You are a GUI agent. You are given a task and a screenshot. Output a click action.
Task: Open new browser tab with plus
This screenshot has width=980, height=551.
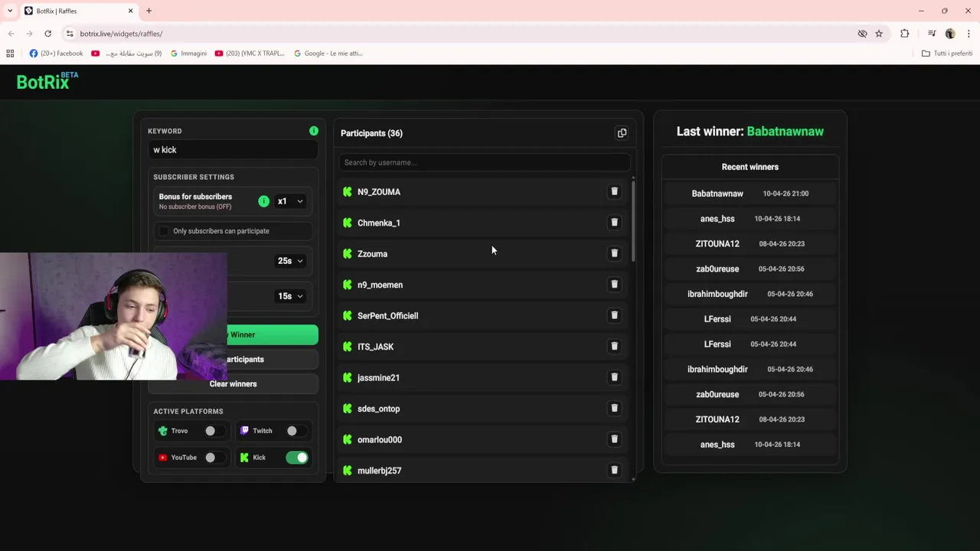pos(149,11)
